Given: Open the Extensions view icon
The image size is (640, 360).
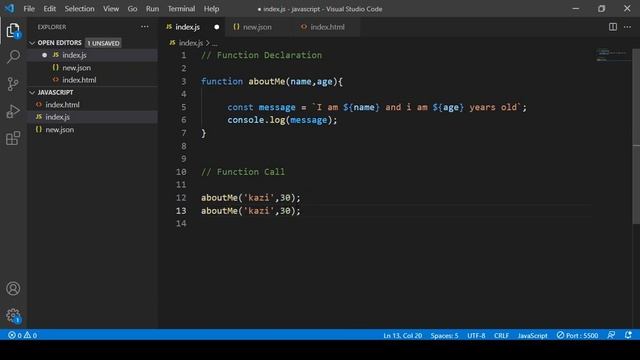Looking at the screenshot, I should 13,138.
